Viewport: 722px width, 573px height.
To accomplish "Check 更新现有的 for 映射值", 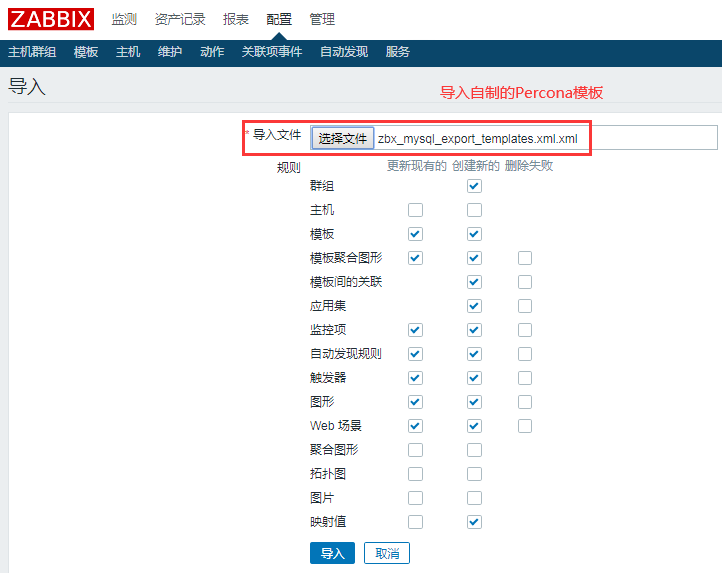I will pyautogui.click(x=415, y=521).
